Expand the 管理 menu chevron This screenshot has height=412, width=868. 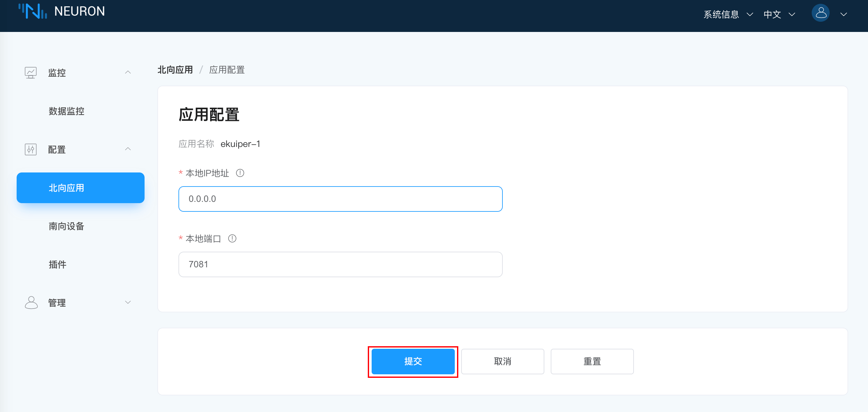coord(128,302)
